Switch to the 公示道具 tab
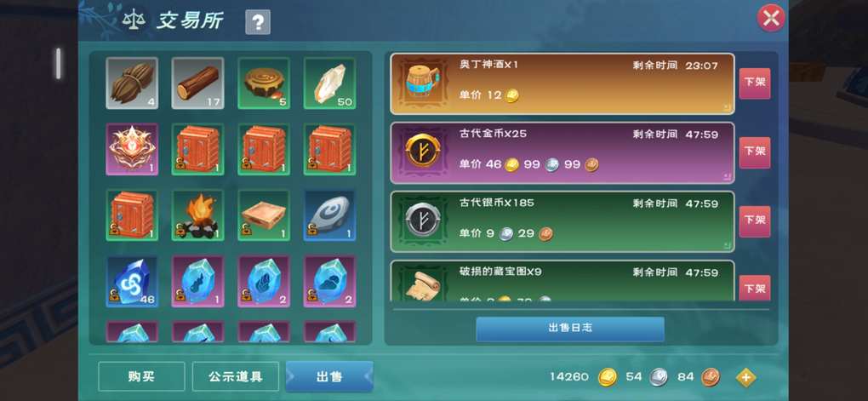The height and width of the screenshot is (401, 868). pos(235,376)
